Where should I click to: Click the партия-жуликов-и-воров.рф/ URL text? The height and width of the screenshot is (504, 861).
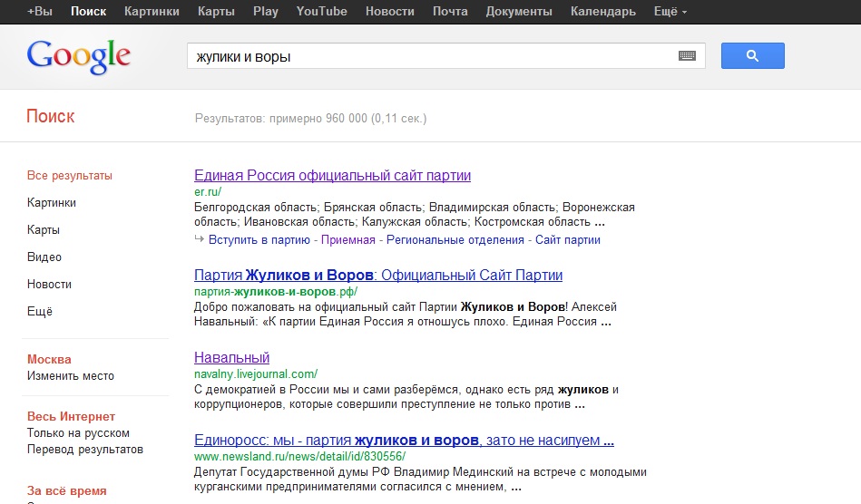point(276,291)
